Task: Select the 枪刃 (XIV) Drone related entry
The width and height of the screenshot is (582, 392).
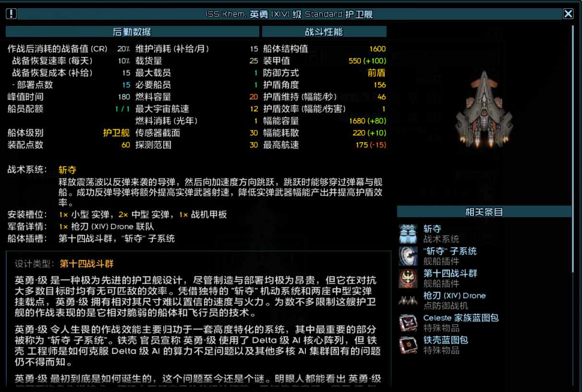Action: coord(454,295)
